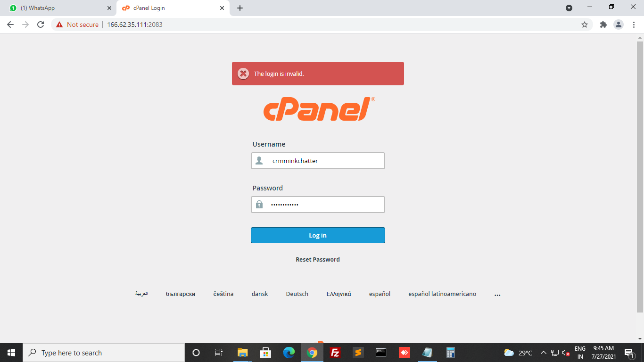
Task: Open the notification center icon
Action: click(x=628, y=353)
